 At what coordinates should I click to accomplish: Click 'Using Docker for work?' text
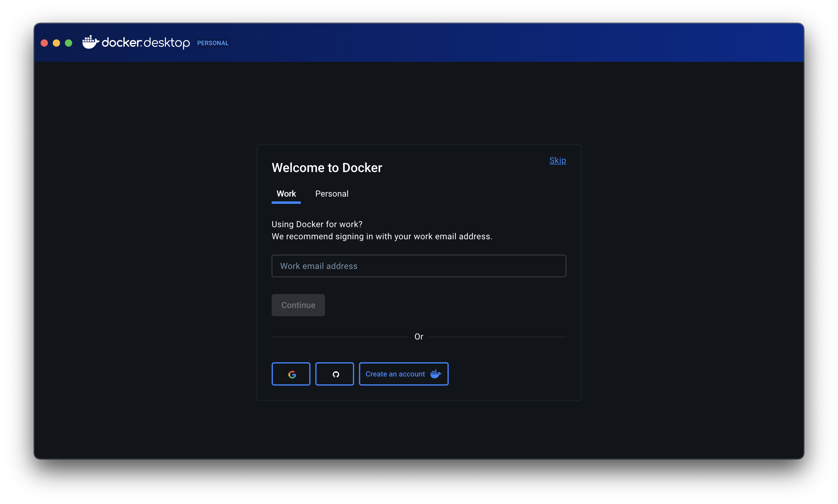317,224
